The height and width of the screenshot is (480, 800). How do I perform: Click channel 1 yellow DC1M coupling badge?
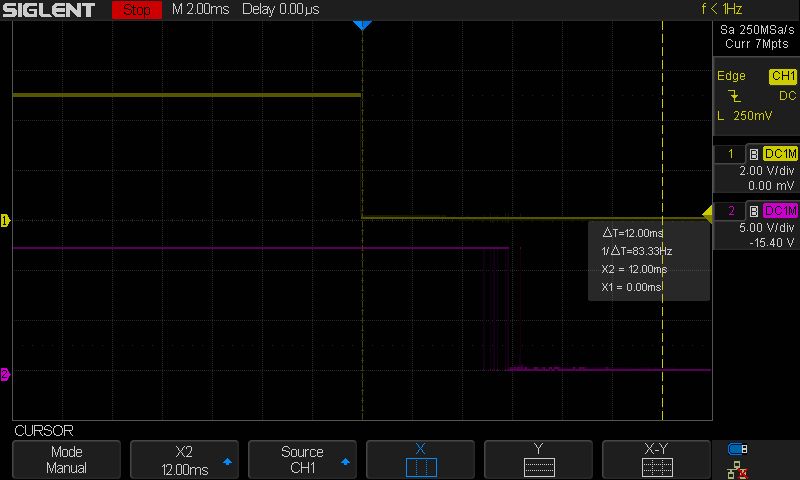(x=780, y=154)
